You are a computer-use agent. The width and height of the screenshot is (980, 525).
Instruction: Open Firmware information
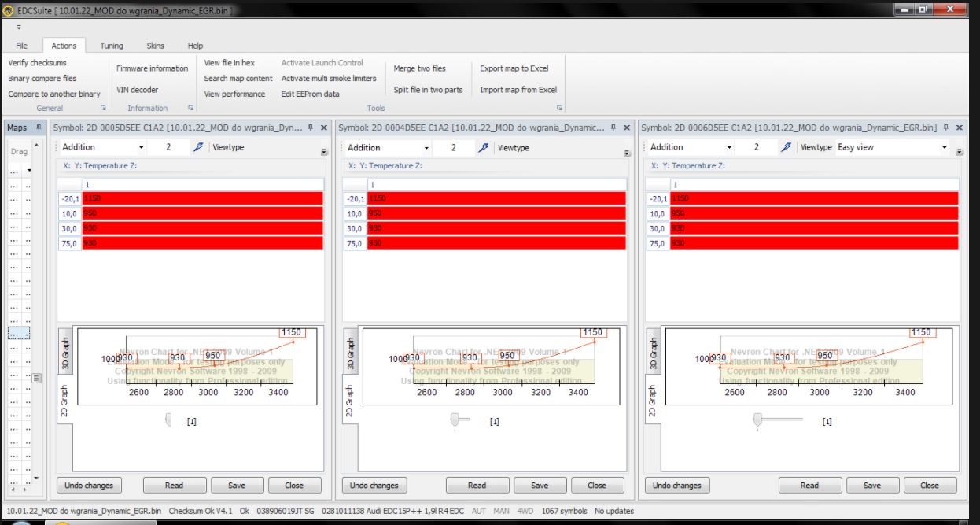tap(153, 68)
